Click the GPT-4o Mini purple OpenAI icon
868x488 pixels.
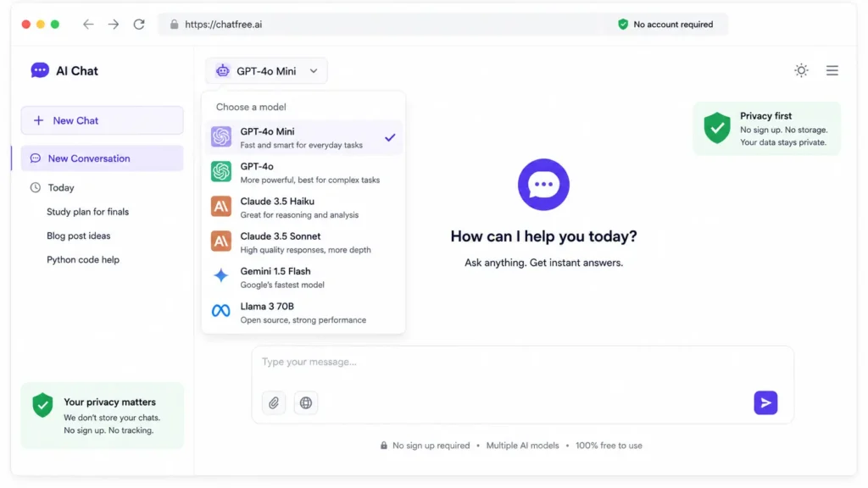pos(221,136)
